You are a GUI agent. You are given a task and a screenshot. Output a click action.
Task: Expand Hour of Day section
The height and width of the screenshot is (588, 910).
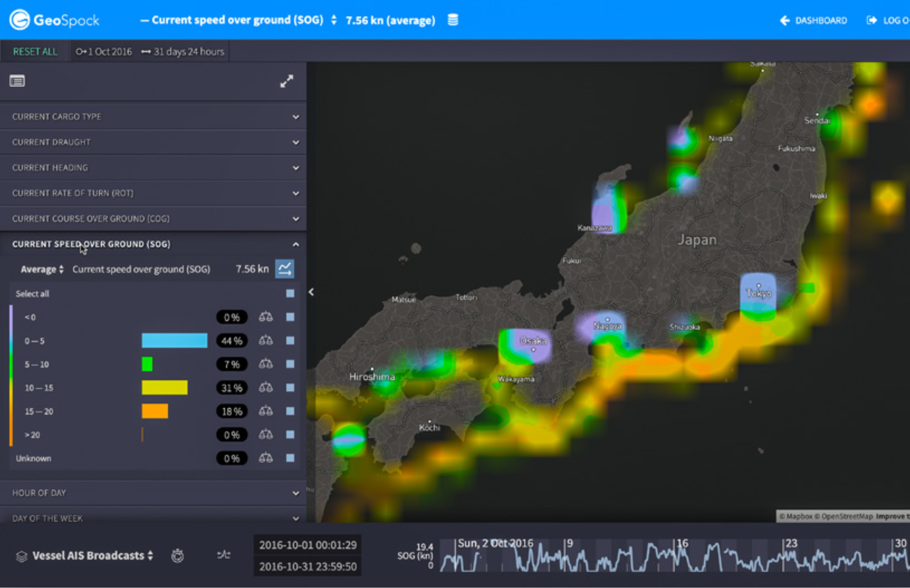point(153,493)
